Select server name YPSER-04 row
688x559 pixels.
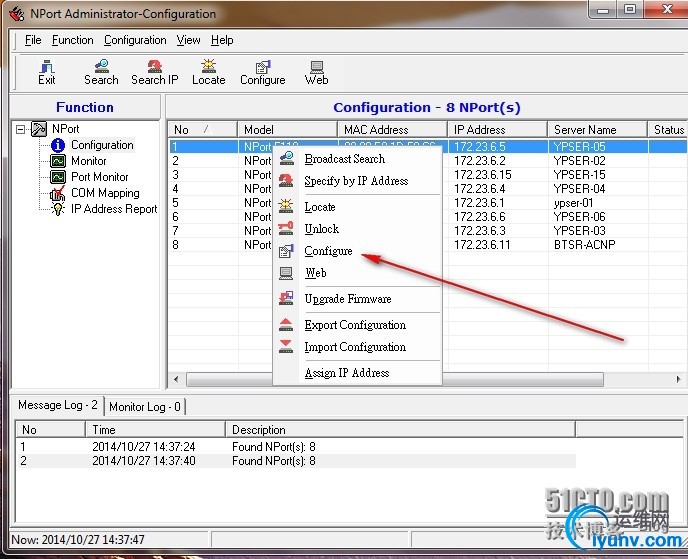[579, 189]
